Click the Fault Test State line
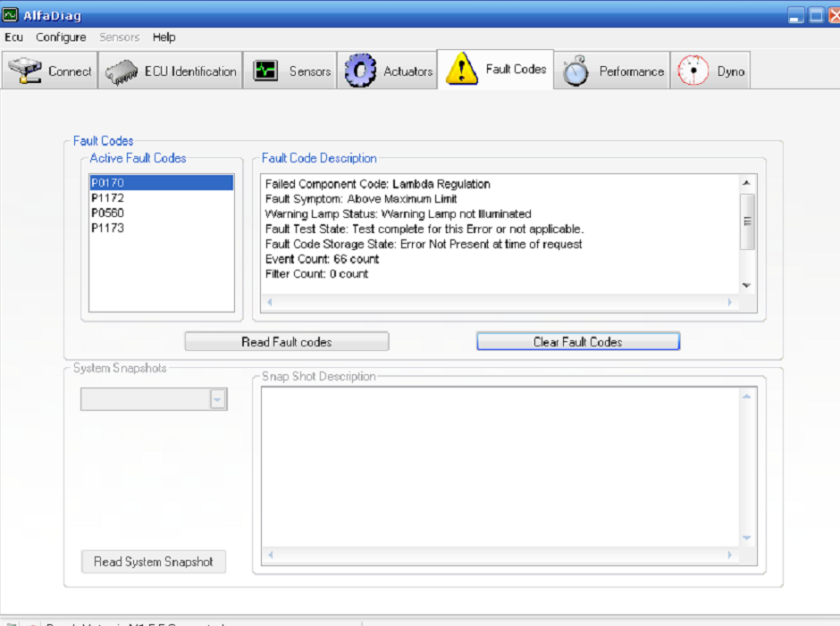This screenshot has width=840, height=626. 424,230
